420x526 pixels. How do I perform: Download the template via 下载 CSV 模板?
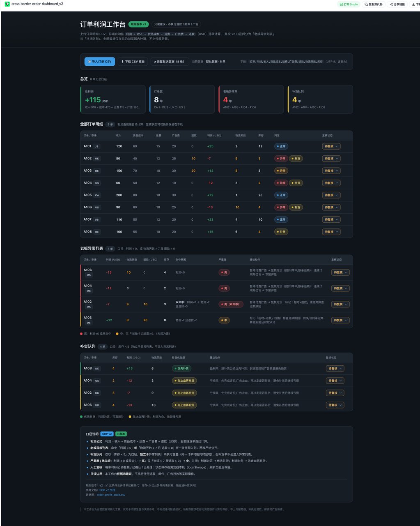pos(133,62)
